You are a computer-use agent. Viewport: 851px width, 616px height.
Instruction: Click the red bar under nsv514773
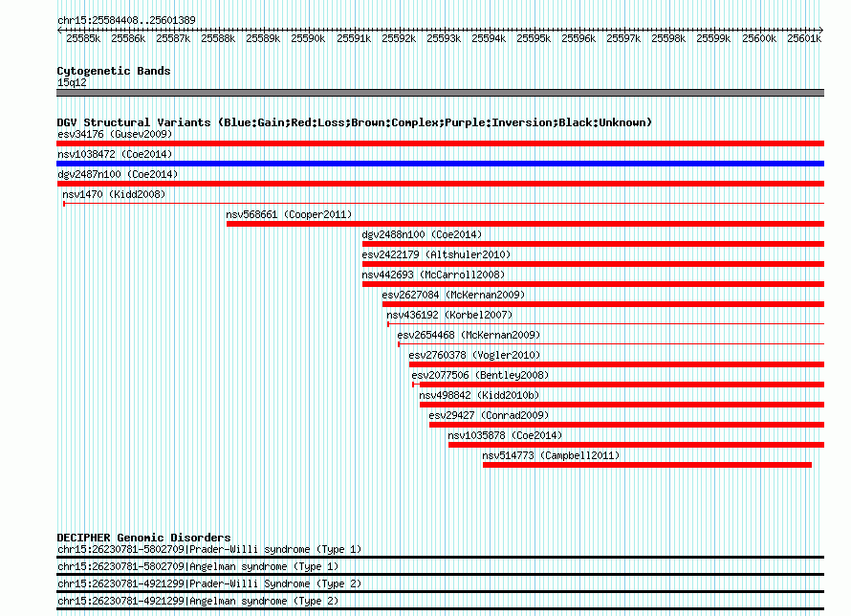647,465
